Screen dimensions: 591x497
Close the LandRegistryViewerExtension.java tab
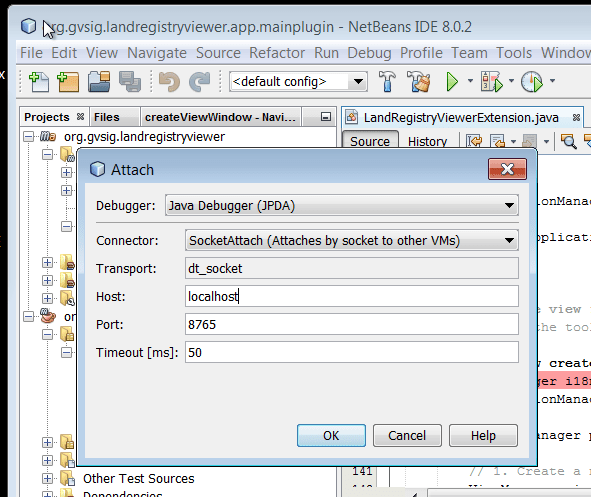tap(576, 118)
